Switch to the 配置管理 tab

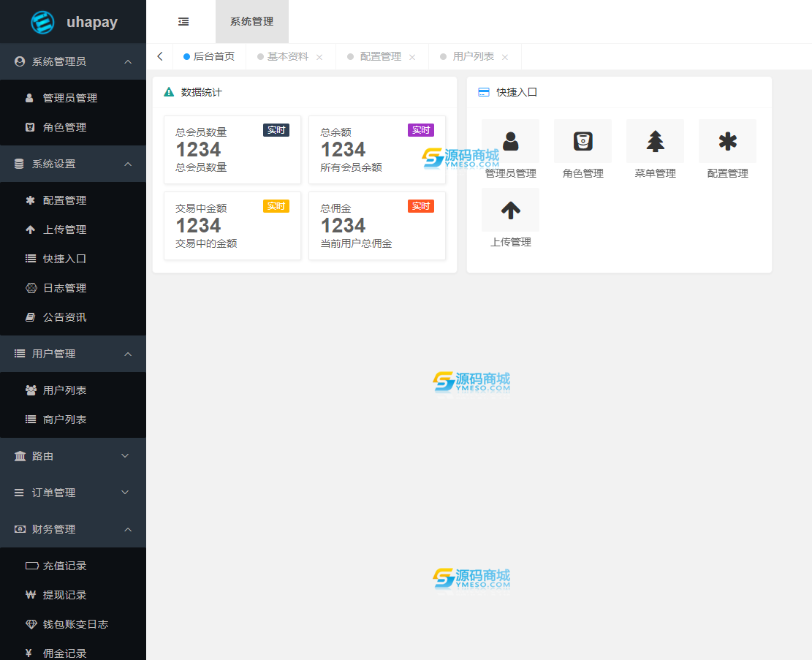(x=381, y=56)
